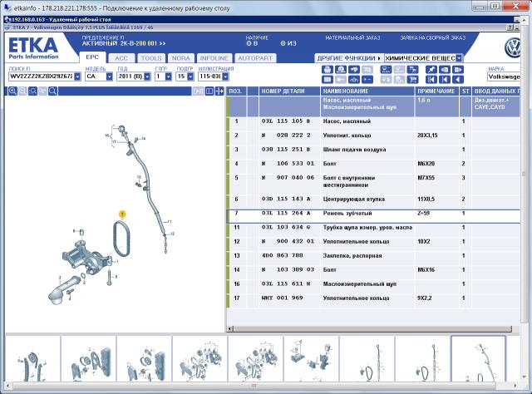The height and width of the screenshot is (394, 532).
Task: Select the 'В' availability radio button
Action: (249, 43)
